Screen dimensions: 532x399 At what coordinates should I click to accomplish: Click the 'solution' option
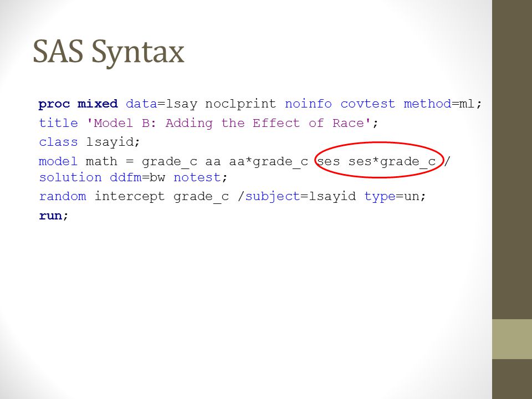coord(70,177)
